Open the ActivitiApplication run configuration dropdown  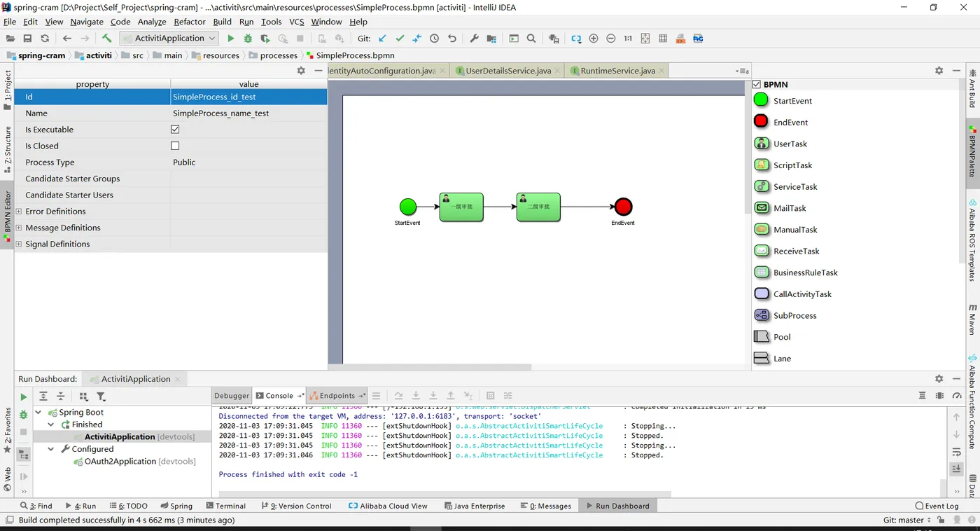169,39
